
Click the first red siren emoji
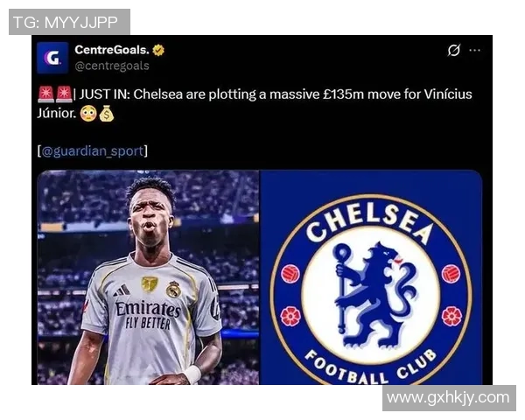pos(45,94)
